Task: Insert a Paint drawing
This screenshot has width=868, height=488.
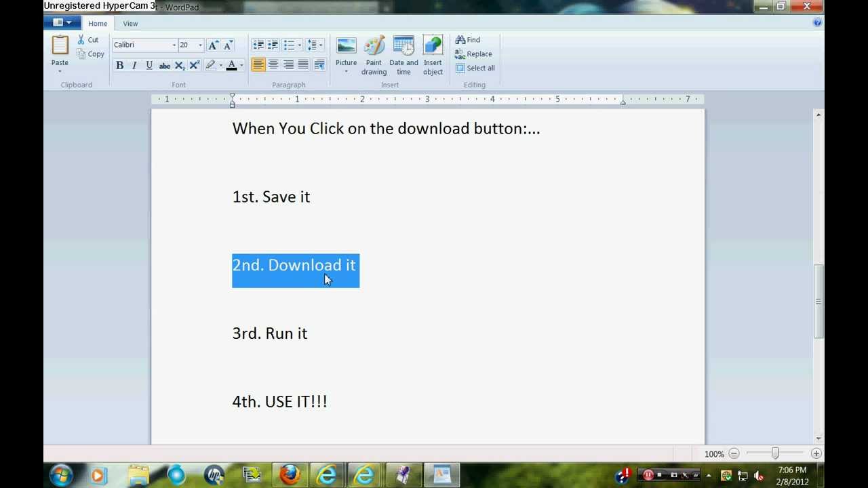Action: tap(374, 55)
